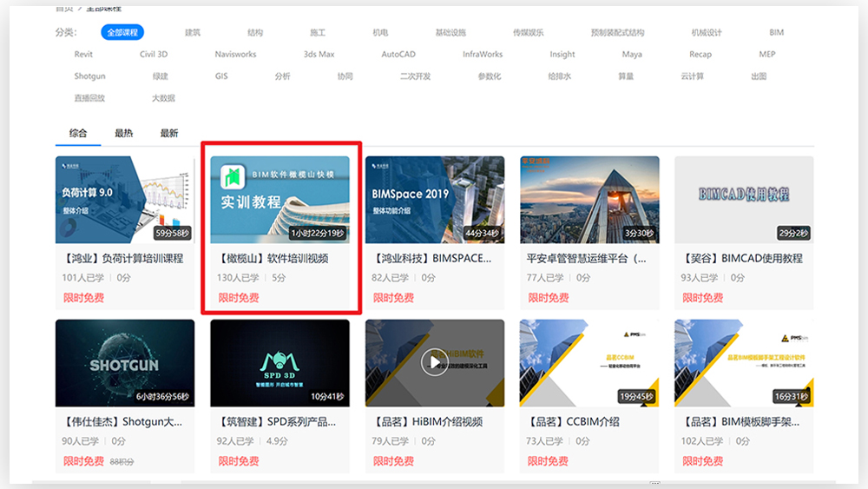Select the Navisworks category filter

(x=236, y=54)
